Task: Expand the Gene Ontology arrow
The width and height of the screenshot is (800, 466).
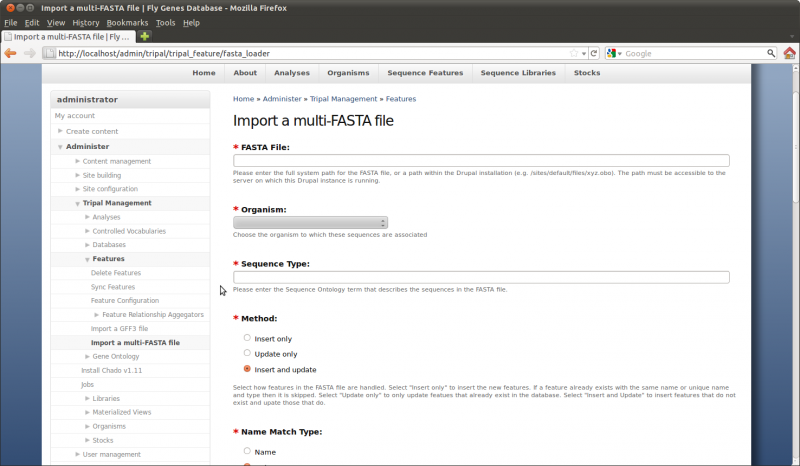Action: pos(87,356)
